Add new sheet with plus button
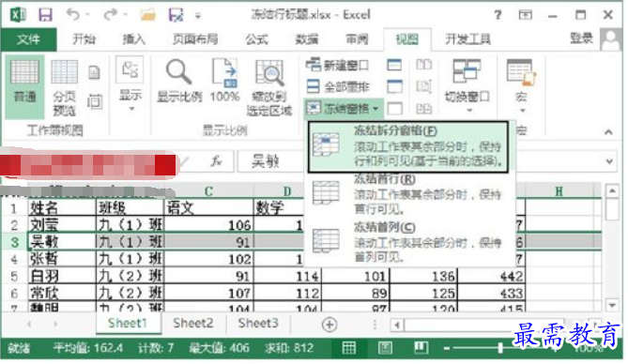This screenshot has width=628, height=364. pyautogui.click(x=329, y=325)
